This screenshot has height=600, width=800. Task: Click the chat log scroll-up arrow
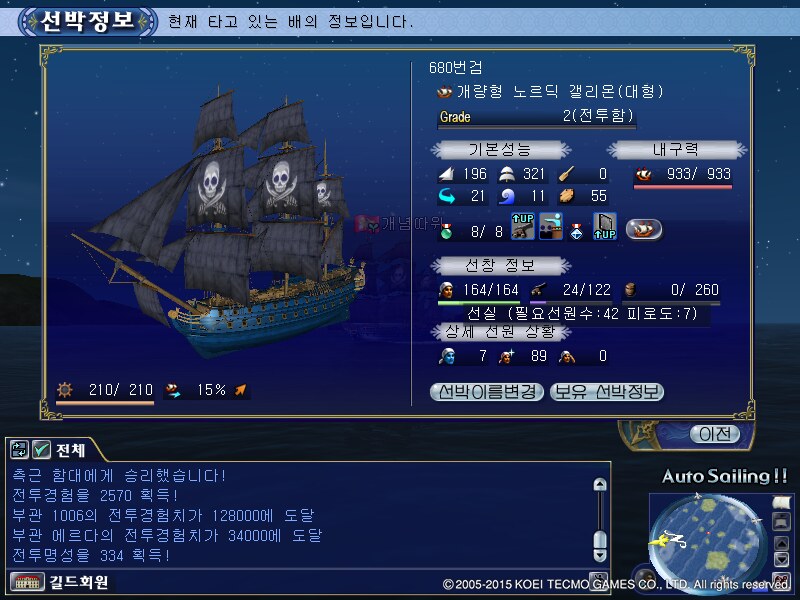click(600, 484)
